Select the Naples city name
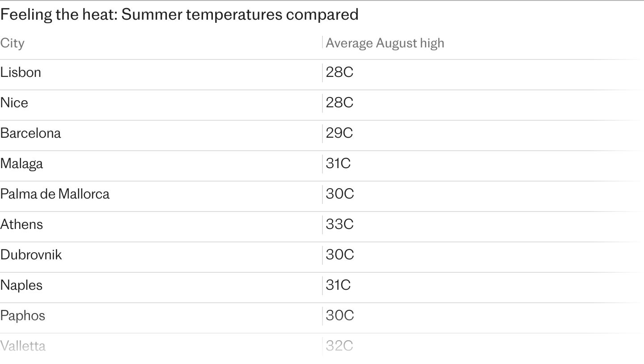Viewport: 644px width, 364px height. pos(21,285)
